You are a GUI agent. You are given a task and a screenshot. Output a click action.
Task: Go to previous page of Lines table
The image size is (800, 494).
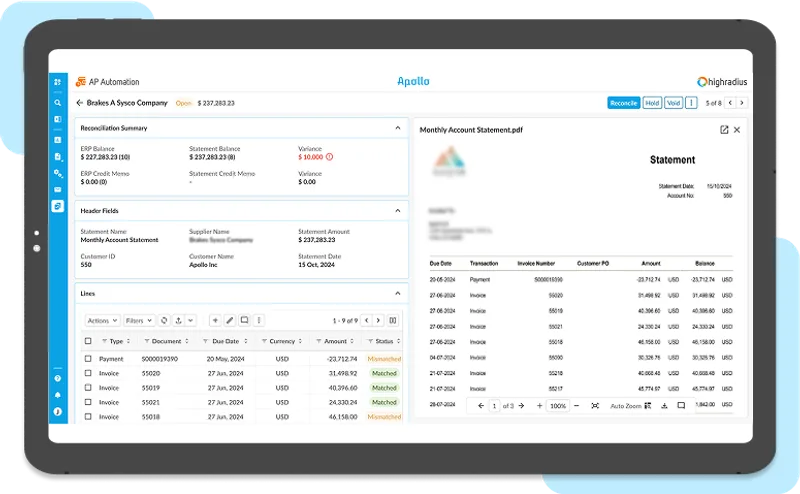pyautogui.click(x=366, y=320)
